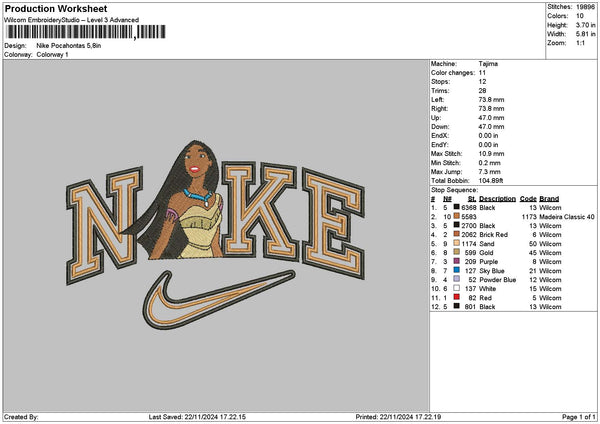Screen dimensions: 600x424
Task: Click the 'St.' column header
Action: pos(472,199)
